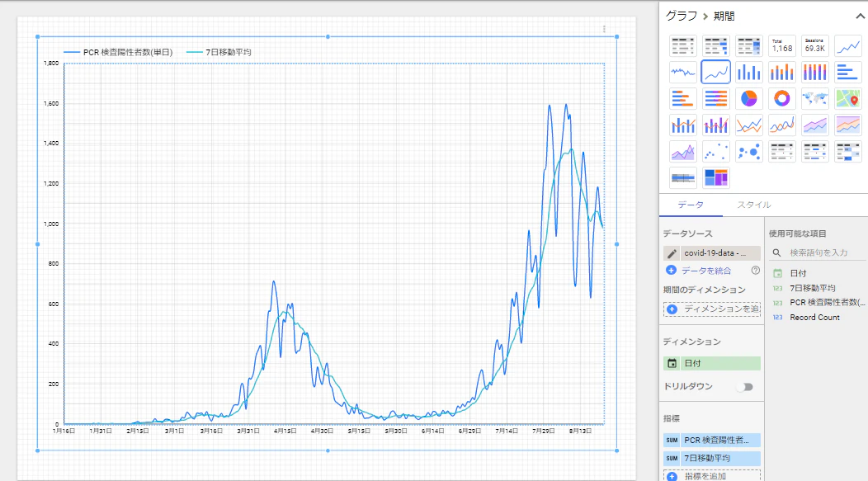868x481 pixels.
Task: Click the edit pencil for data source
Action: pyautogui.click(x=672, y=253)
